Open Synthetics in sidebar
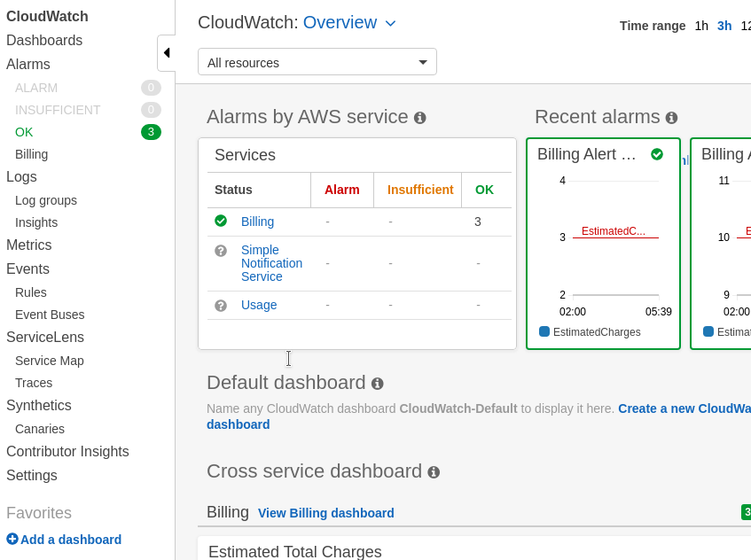The image size is (751, 560). click(39, 406)
